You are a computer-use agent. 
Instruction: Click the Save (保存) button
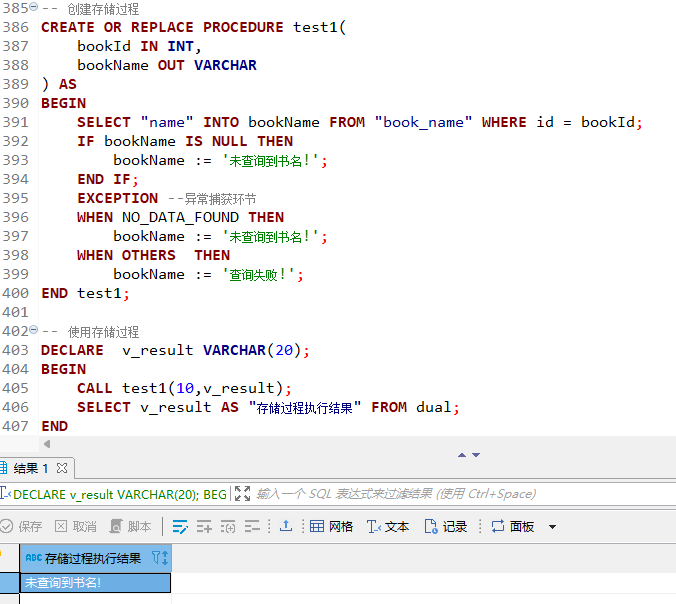click(22, 526)
